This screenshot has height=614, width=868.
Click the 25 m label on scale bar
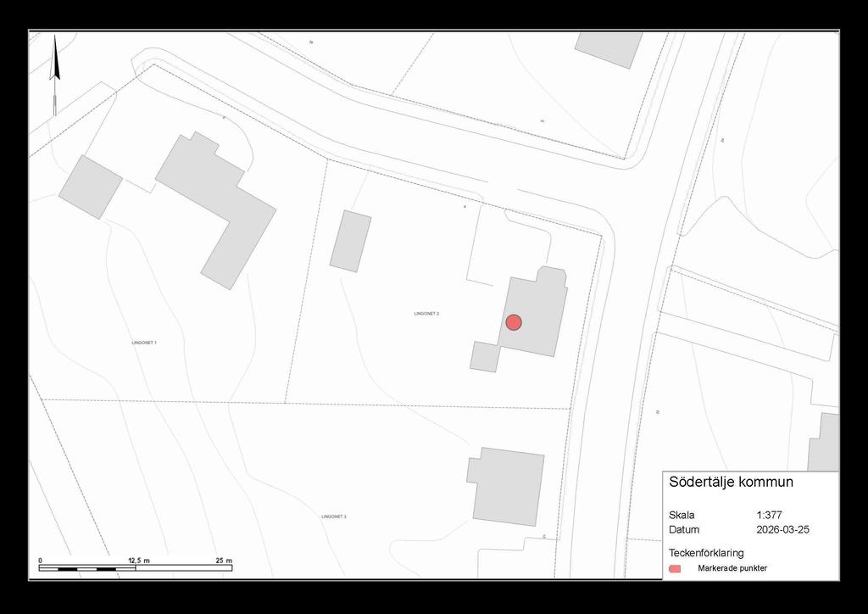pyautogui.click(x=224, y=561)
